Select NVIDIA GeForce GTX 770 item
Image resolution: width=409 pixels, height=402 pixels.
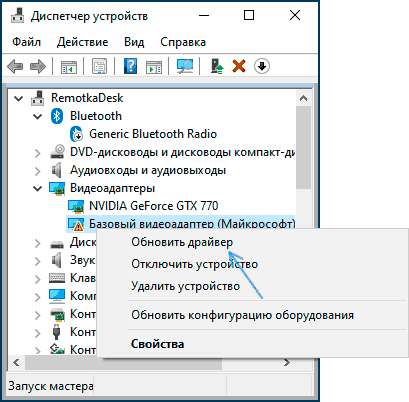click(x=154, y=206)
